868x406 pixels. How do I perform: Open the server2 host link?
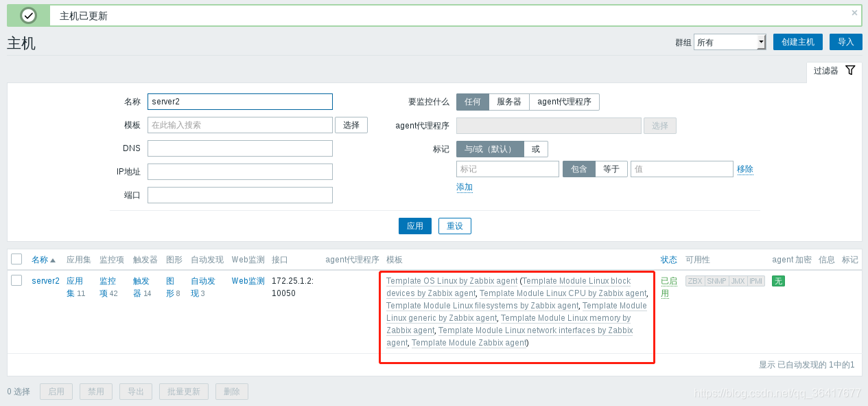45,281
